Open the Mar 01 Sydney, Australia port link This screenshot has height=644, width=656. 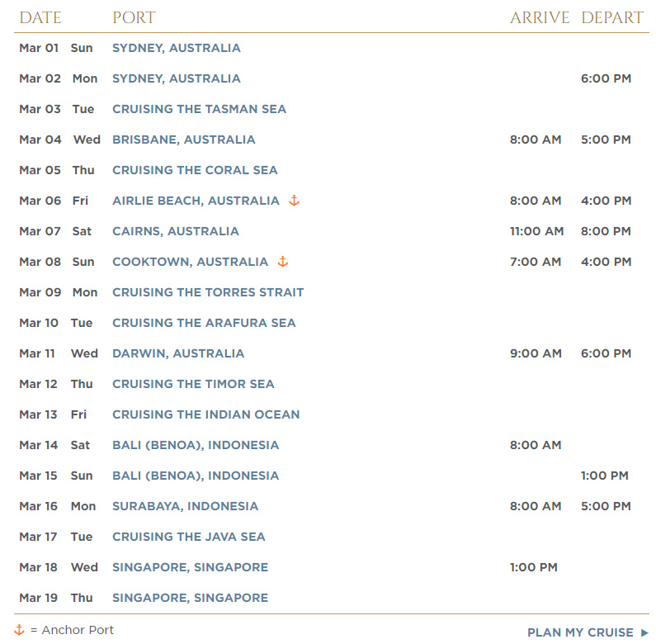(x=176, y=48)
